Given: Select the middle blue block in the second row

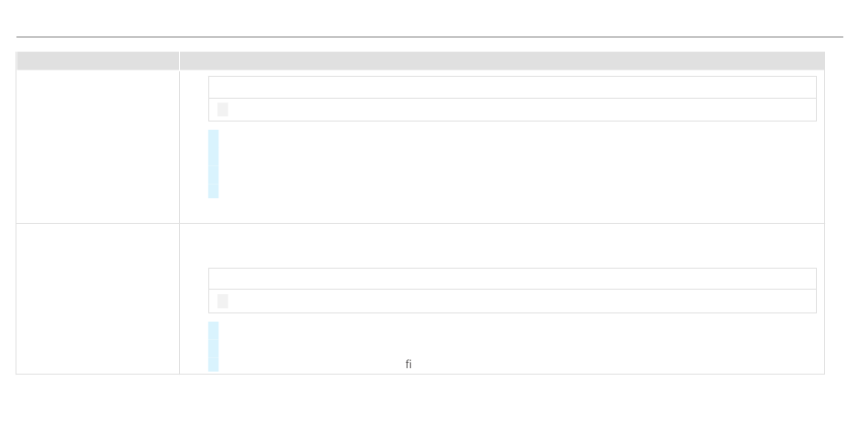Looking at the screenshot, I should click(213, 349).
